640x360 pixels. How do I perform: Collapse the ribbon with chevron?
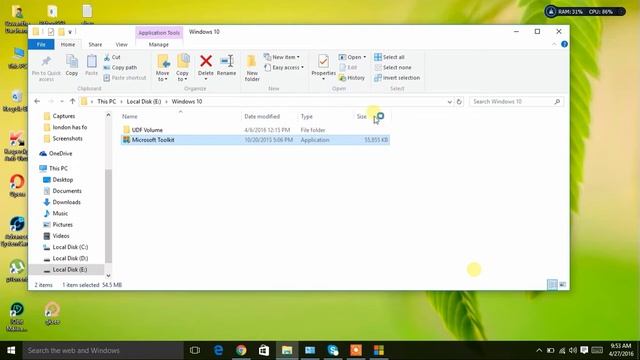[x=554, y=44]
